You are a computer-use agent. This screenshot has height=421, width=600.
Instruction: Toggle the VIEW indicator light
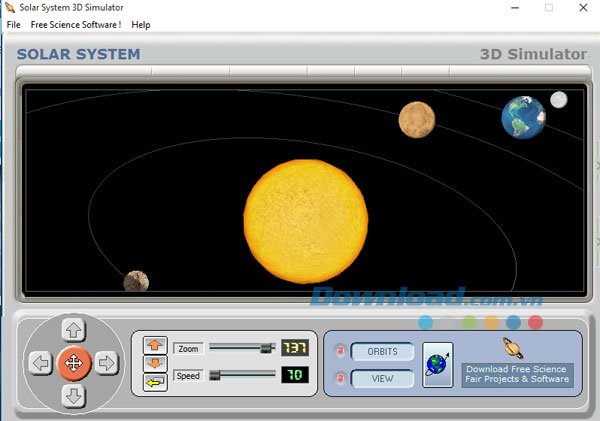click(x=339, y=378)
